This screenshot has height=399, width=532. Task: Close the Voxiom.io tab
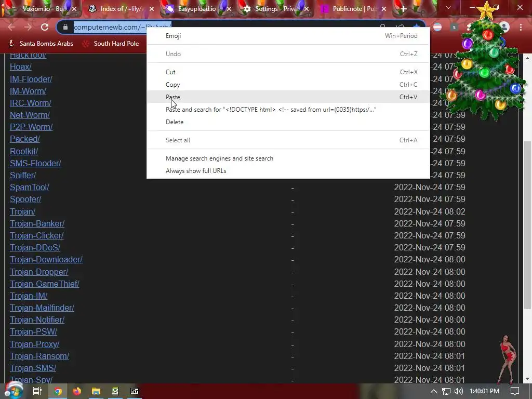click(x=74, y=9)
